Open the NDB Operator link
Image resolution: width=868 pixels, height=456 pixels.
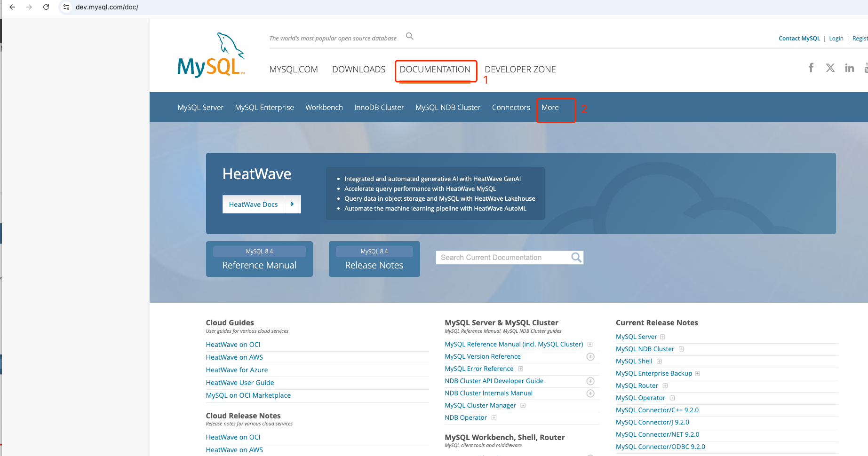(466, 418)
